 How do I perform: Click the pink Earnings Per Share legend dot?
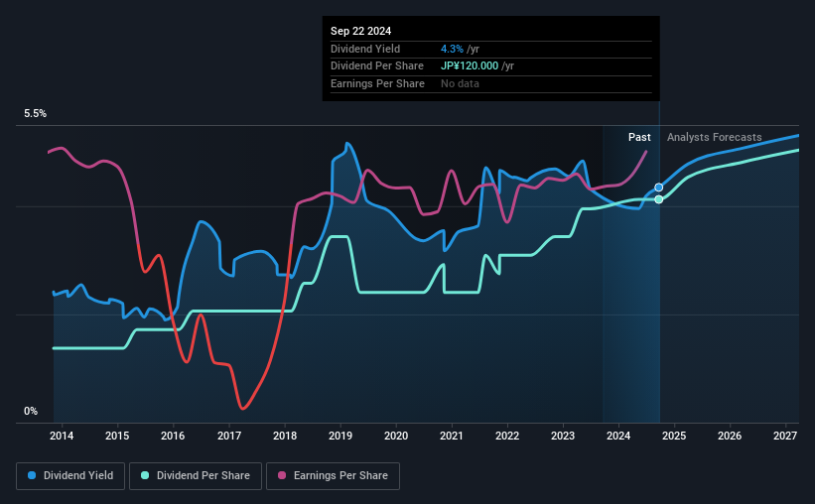(282, 475)
